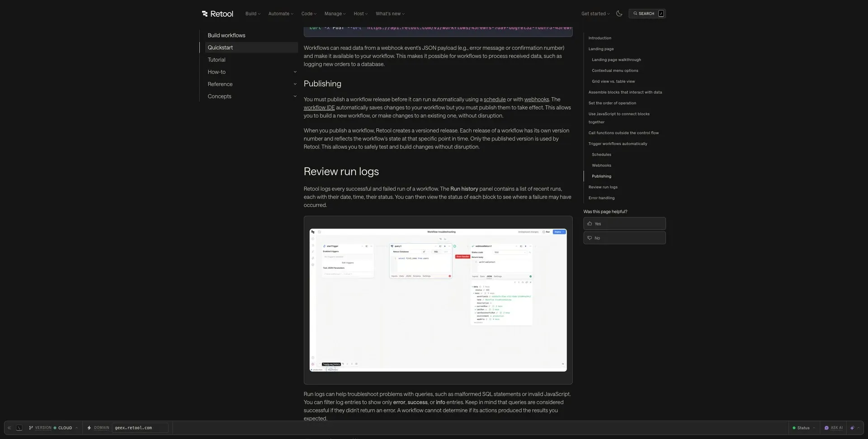This screenshot has height=439, width=868.
Task: Click the thumbs down No button
Action: pyautogui.click(x=624, y=238)
